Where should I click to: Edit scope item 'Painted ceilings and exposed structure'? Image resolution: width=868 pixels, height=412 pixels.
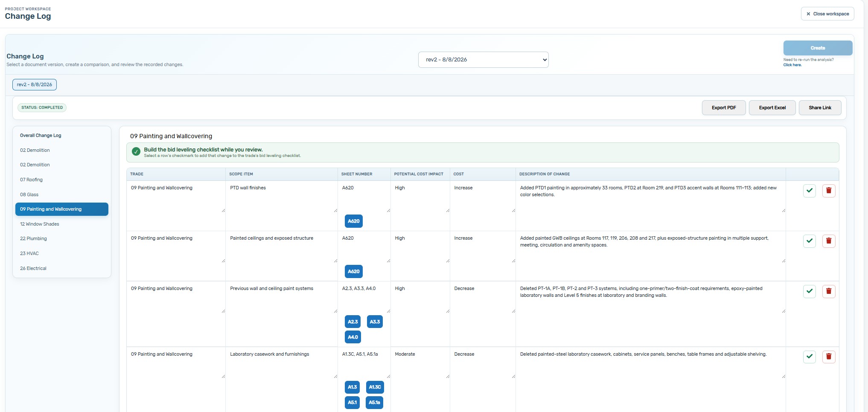282,248
